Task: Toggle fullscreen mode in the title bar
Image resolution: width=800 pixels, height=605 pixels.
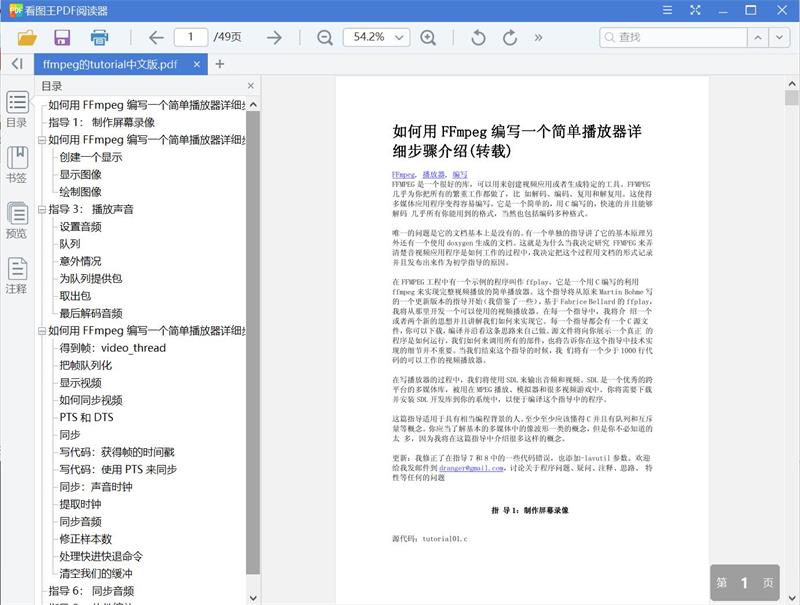Action: click(x=695, y=10)
